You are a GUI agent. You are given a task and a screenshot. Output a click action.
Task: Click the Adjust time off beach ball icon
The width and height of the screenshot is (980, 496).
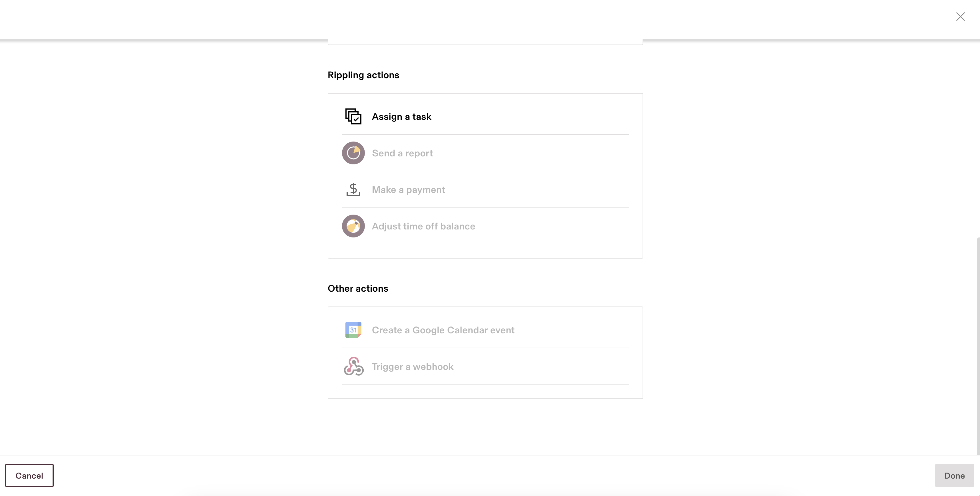(353, 226)
